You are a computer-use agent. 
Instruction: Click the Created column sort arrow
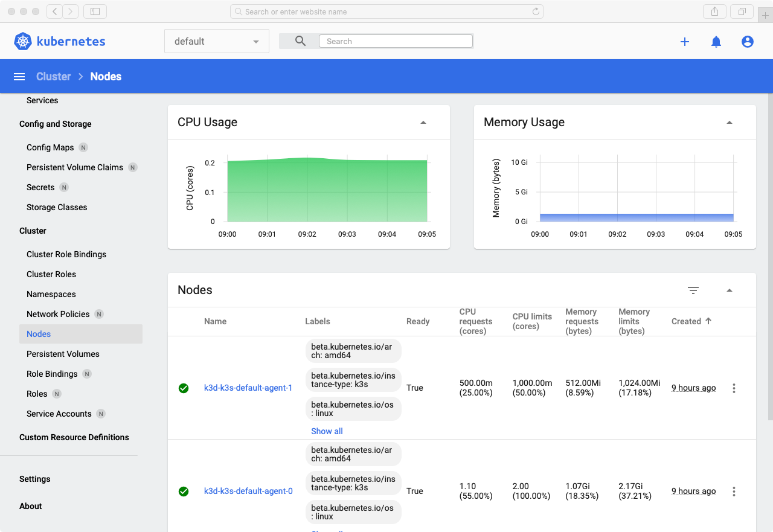click(x=708, y=321)
